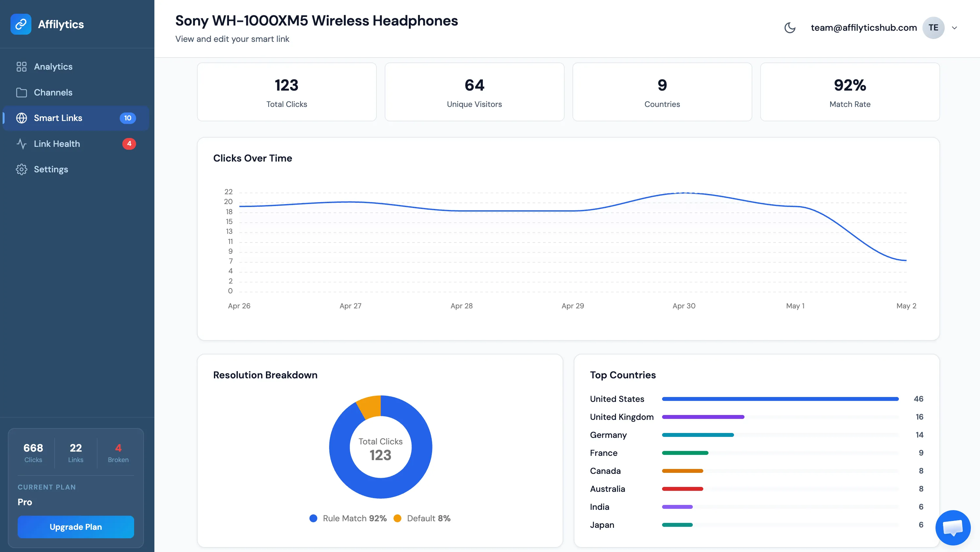Screen dimensions: 980x552
Task: Click the 22 Links sidebar stat
Action: click(x=76, y=453)
